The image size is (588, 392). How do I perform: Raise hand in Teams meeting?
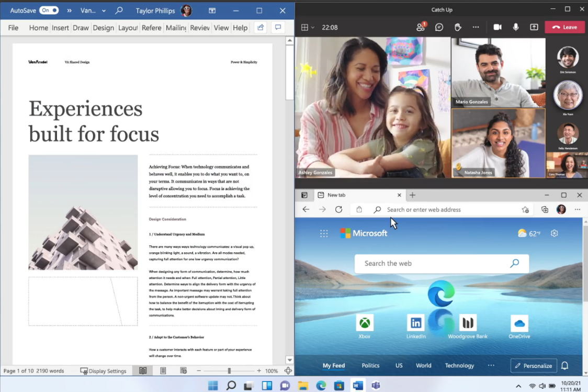[x=457, y=27]
